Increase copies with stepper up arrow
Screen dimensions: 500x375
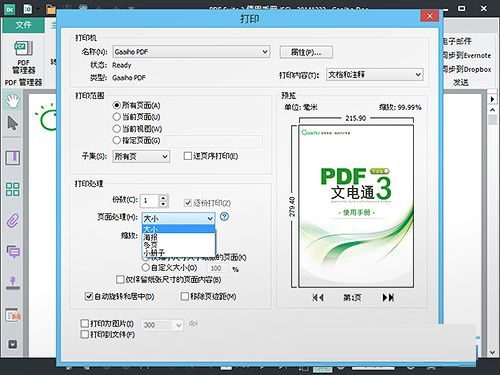tap(163, 198)
